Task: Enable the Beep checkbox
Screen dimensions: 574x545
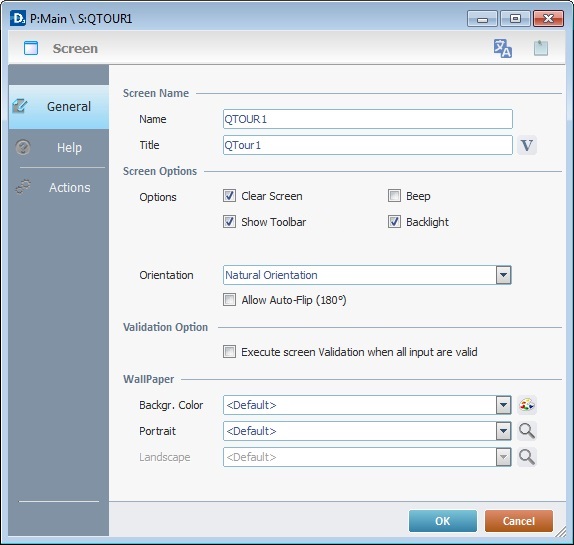Action: click(394, 196)
